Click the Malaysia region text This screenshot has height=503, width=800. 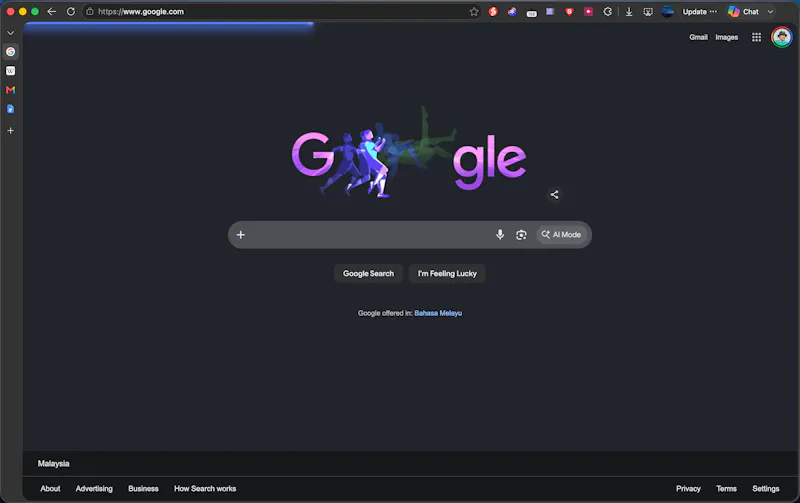pyautogui.click(x=54, y=464)
